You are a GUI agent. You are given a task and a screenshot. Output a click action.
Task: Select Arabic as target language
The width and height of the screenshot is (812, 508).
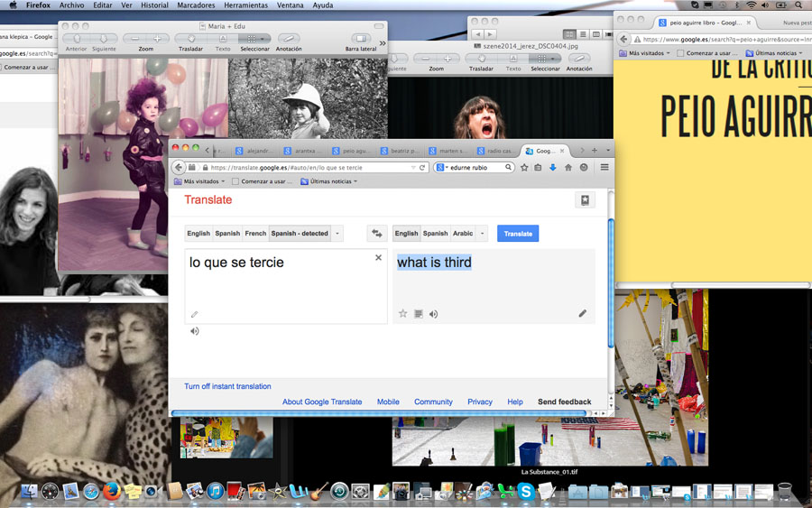(x=463, y=234)
